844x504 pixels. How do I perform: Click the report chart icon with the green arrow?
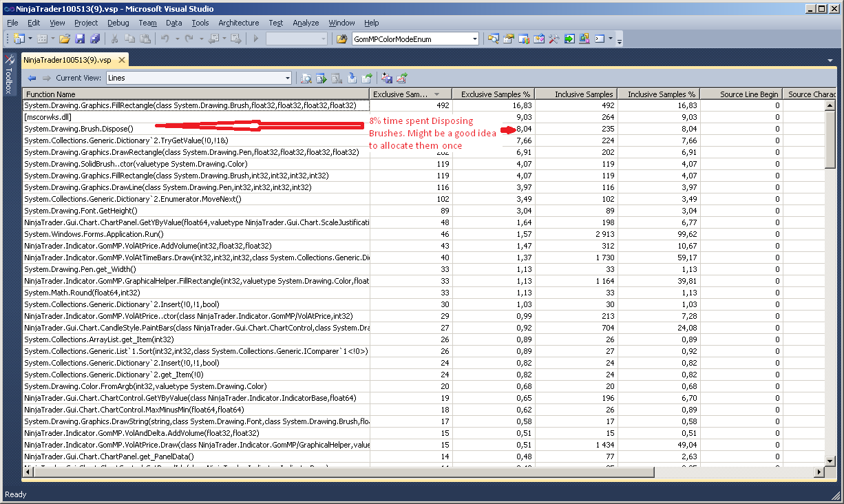click(x=402, y=78)
